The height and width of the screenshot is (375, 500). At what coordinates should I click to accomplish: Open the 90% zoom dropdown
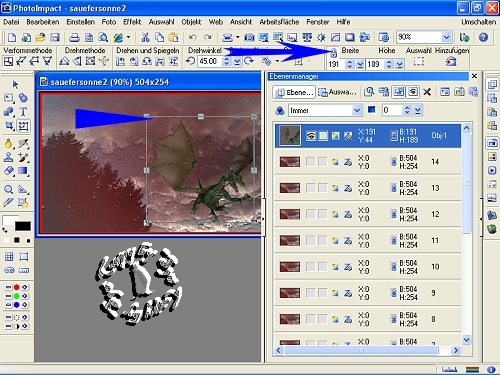click(x=446, y=37)
